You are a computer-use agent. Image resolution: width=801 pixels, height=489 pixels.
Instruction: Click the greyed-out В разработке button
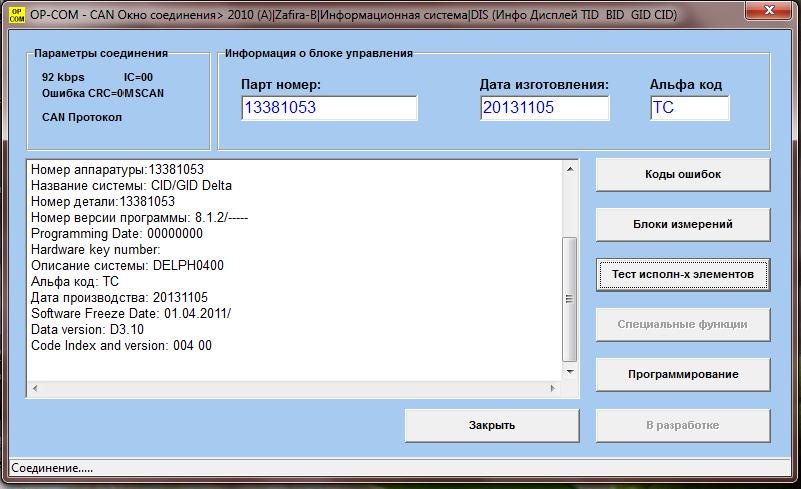coord(682,425)
